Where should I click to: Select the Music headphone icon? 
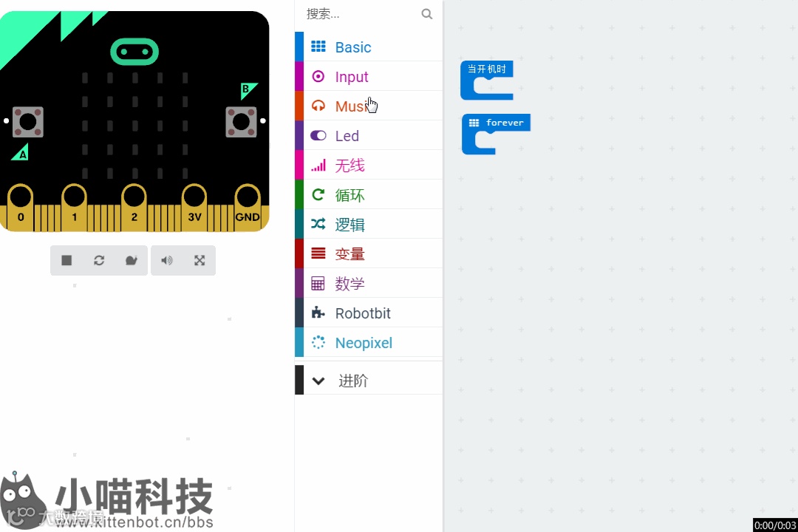click(318, 106)
